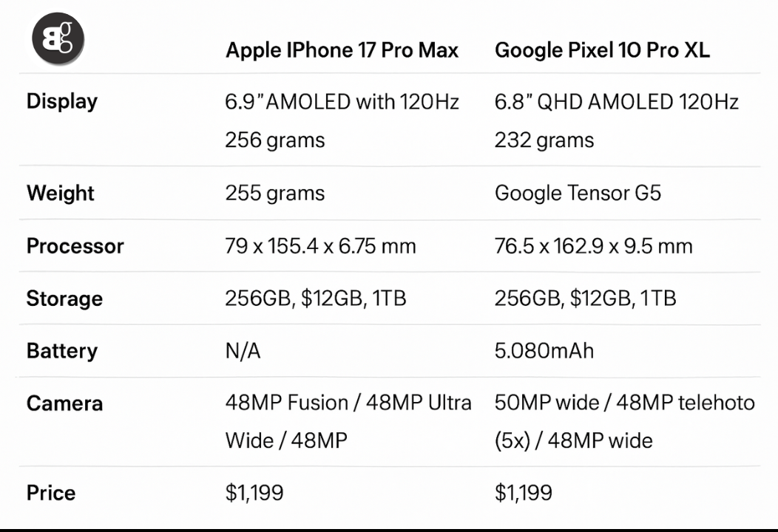Click the 50MP wide camera text
778x532 pixels.
(547, 403)
